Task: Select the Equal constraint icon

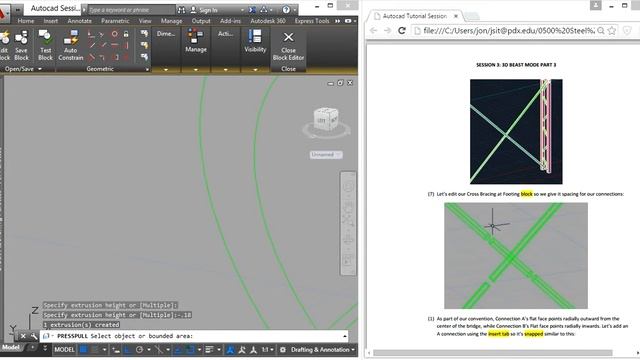Action: click(x=126, y=57)
